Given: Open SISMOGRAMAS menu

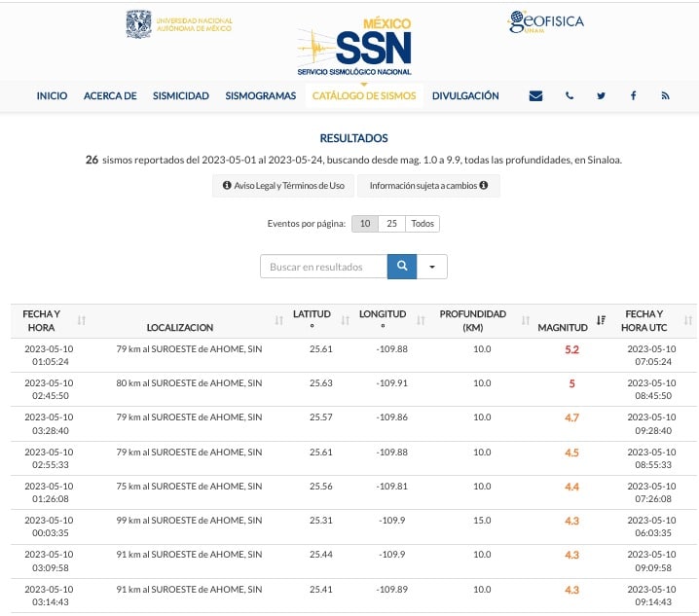Looking at the screenshot, I should pos(261,95).
